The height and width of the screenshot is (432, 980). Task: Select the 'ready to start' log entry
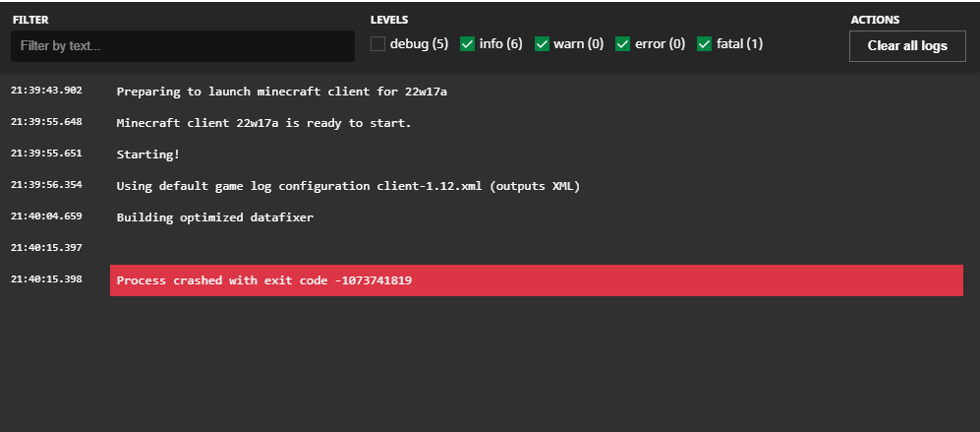coord(263,123)
